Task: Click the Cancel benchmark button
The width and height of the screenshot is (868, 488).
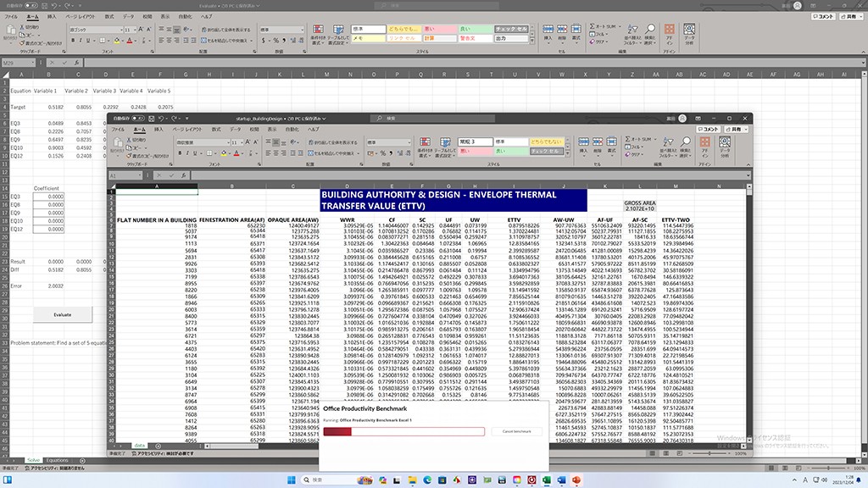Action: (x=517, y=431)
